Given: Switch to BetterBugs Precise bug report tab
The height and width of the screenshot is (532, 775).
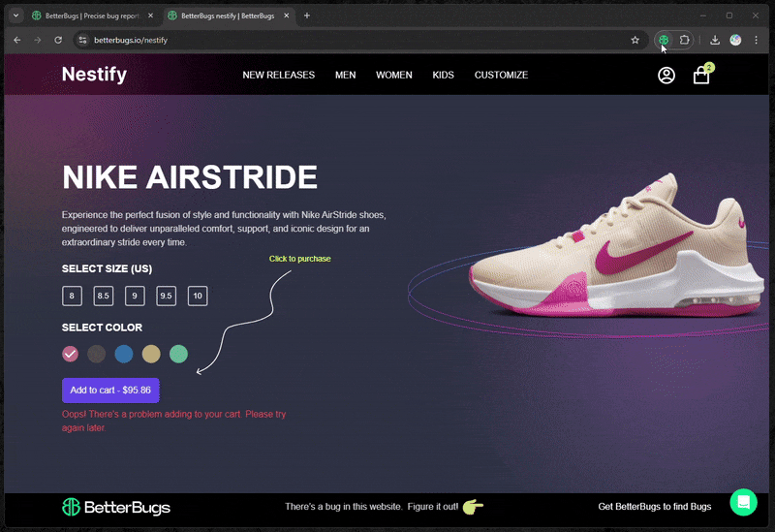Looking at the screenshot, I should coord(92,16).
